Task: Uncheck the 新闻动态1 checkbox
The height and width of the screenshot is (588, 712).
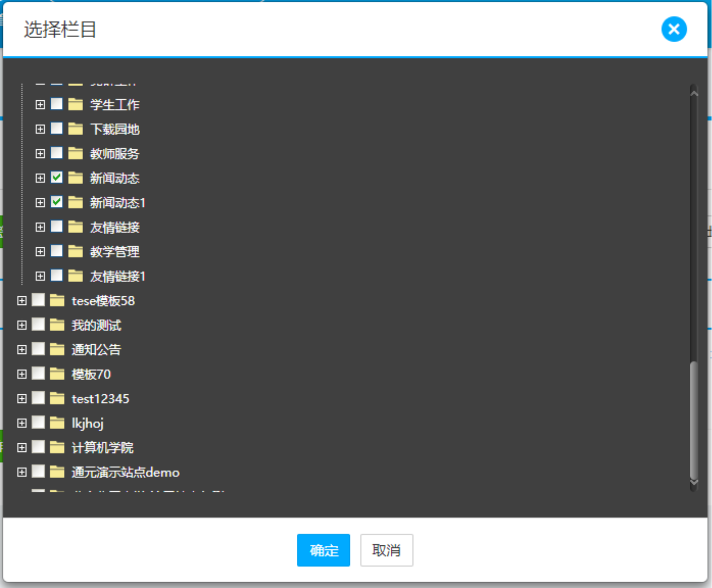Action: pos(57,202)
